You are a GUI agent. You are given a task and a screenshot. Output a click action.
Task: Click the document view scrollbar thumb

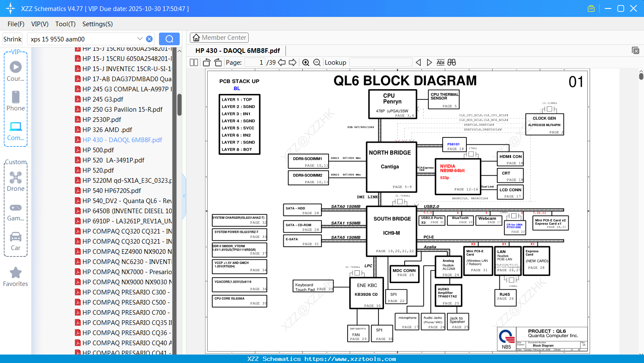coord(641,76)
